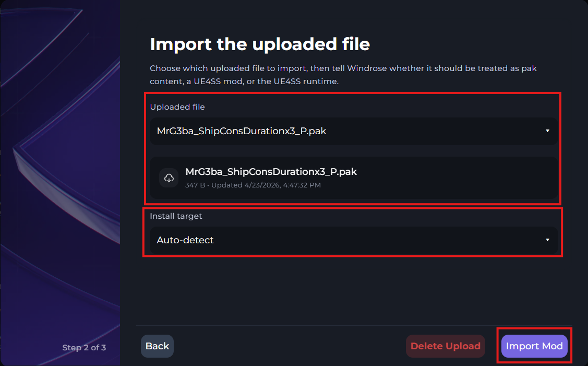
Task: Select the MrG3ba_ShipConsDurationx3_P.pak file card
Action: (x=353, y=178)
